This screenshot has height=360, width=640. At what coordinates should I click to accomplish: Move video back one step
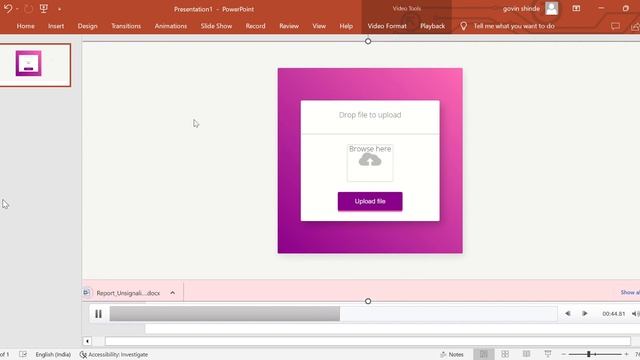[567, 313]
